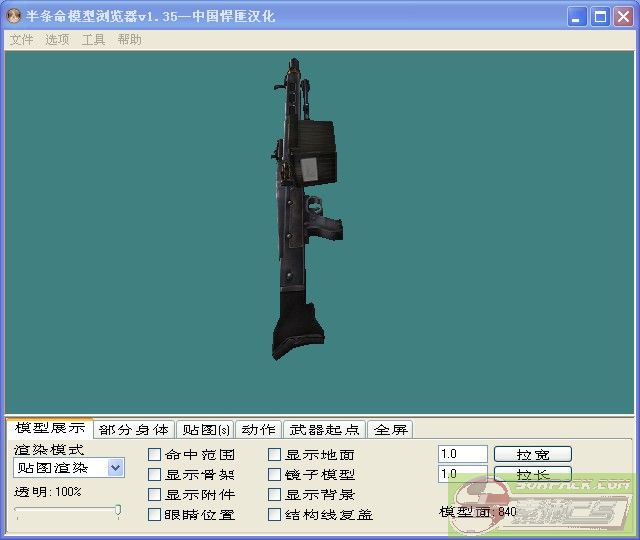Switch to the 部分身体 tab
640x540 pixels.
pos(133,430)
